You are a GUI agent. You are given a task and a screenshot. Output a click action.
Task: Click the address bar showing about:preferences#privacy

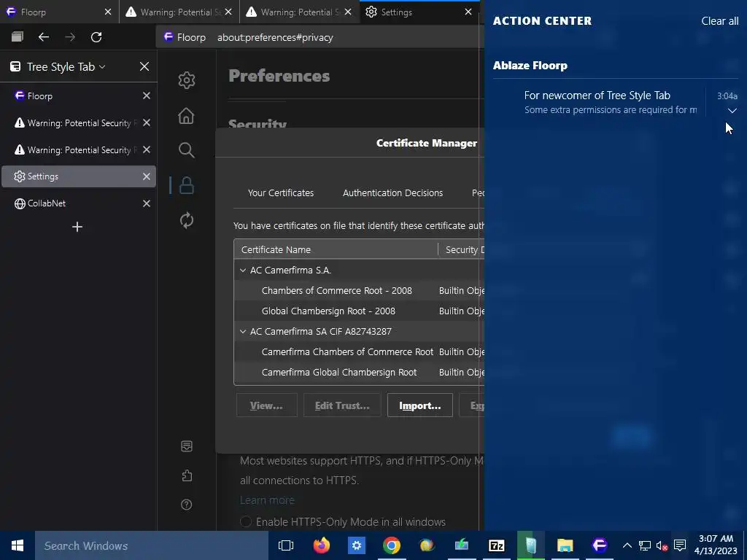pyautogui.click(x=320, y=37)
